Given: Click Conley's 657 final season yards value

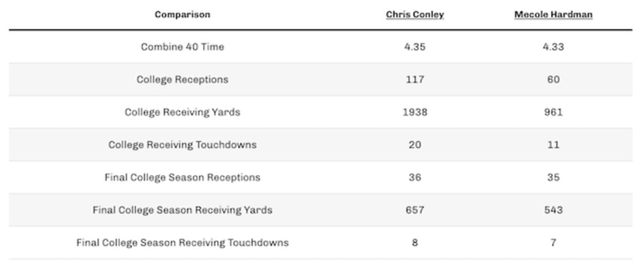Looking at the screenshot, I should pyautogui.click(x=414, y=210).
